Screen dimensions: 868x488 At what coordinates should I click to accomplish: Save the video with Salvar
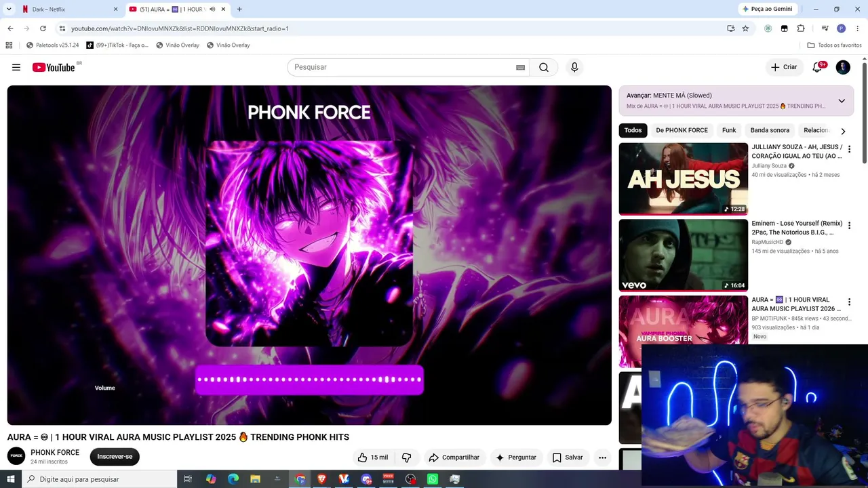[x=568, y=457]
